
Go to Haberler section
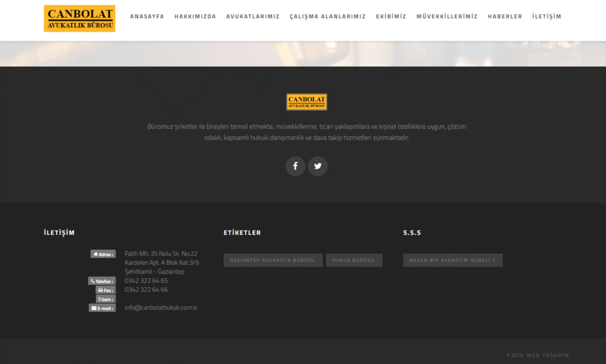505,17
